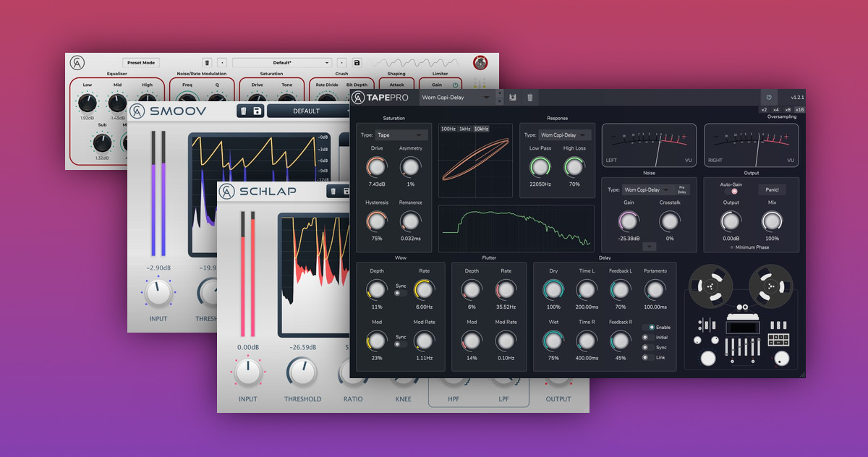
Task: Click the TapePro delete preset trash icon
Action: pyautogui.click(x=529, y=97)
